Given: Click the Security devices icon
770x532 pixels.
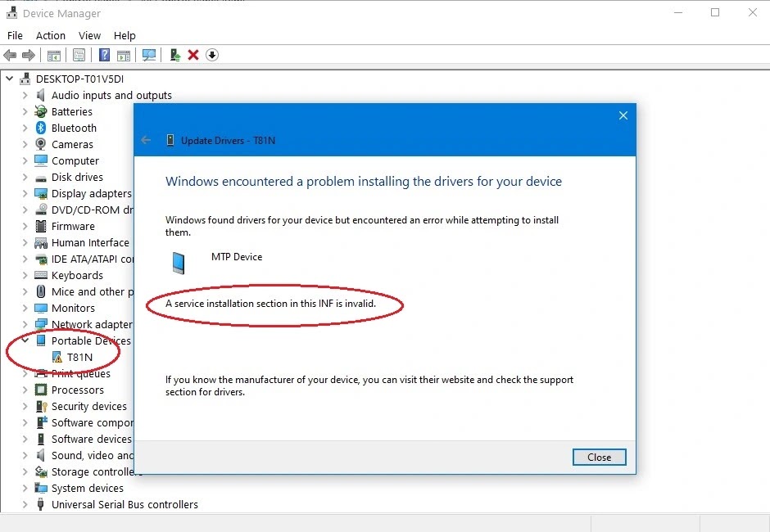Looking at the screenshot, I should click(x=41, y=406).
